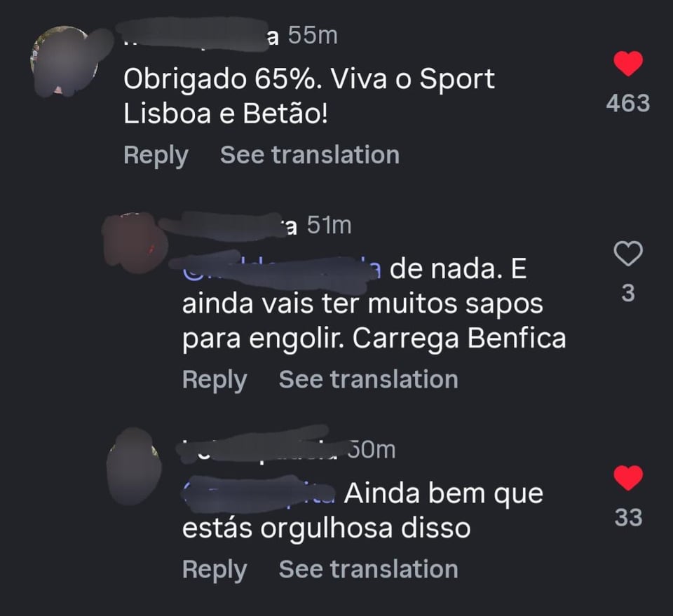Reply to the 'Viva o Sport Lisboa' comment
Image resolution: width=673 pixels, height=616 pixels.
pyautogui.click(x=156, y=154)
